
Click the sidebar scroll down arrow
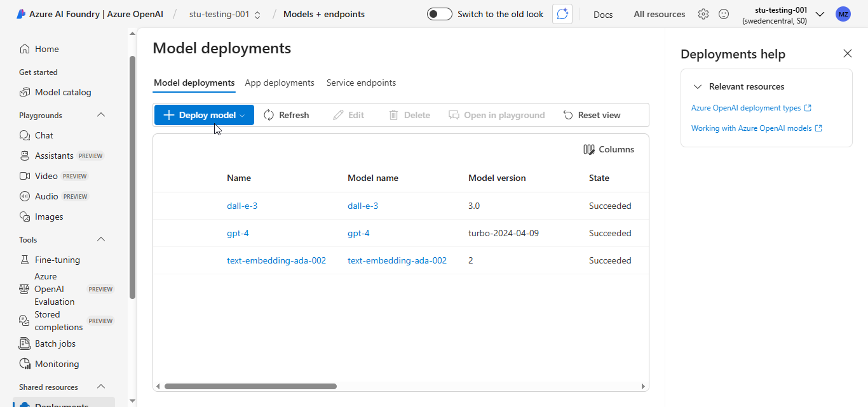132,401
